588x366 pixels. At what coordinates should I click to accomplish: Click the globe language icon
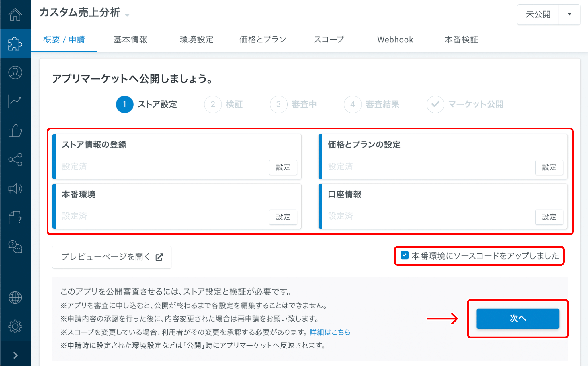15,297
